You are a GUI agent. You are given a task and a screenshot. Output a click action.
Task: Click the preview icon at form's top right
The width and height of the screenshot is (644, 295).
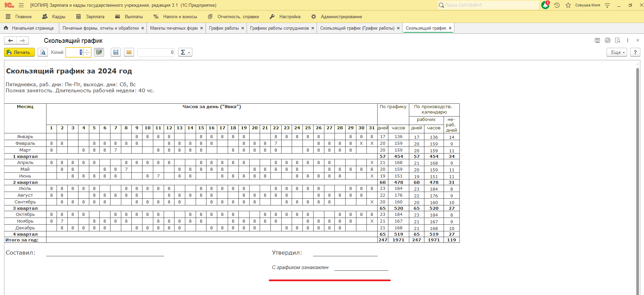pos(617,40)
